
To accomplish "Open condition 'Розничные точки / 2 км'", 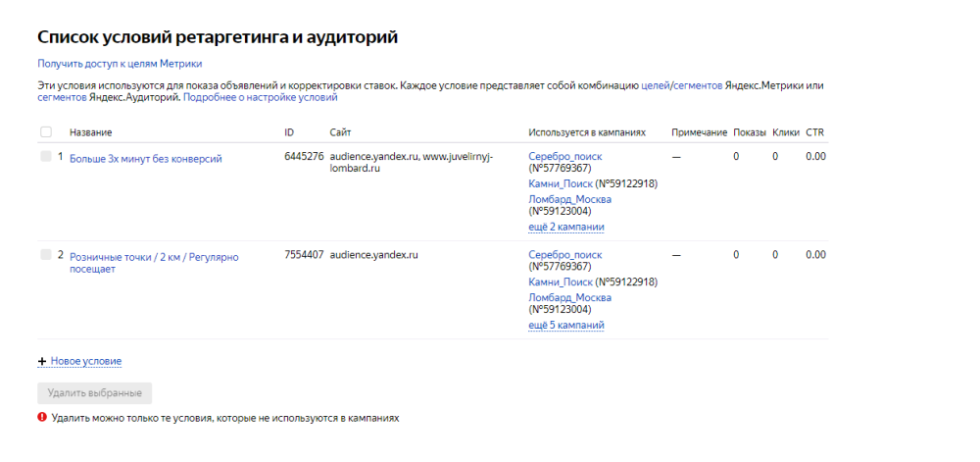I will [153, 257].
